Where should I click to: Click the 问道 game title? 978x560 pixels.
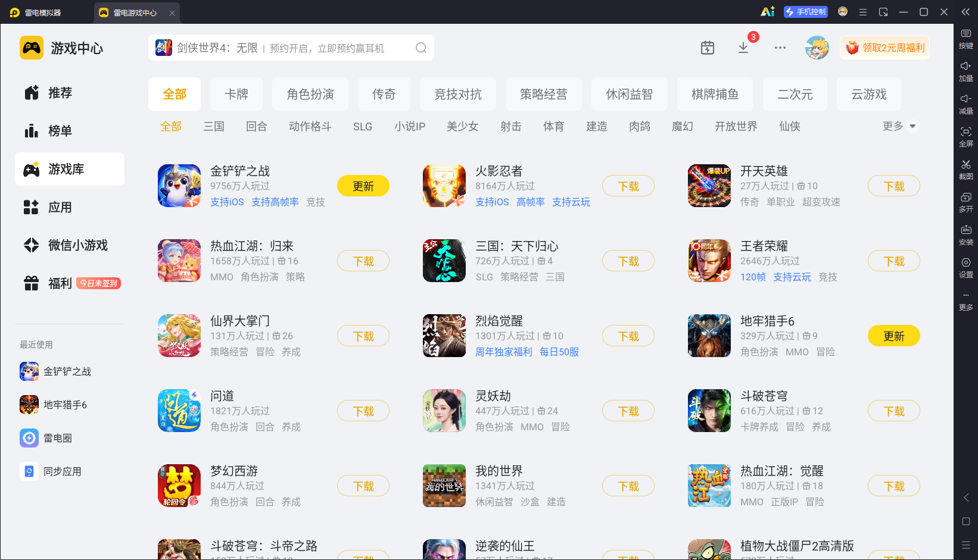click(222, 396)
